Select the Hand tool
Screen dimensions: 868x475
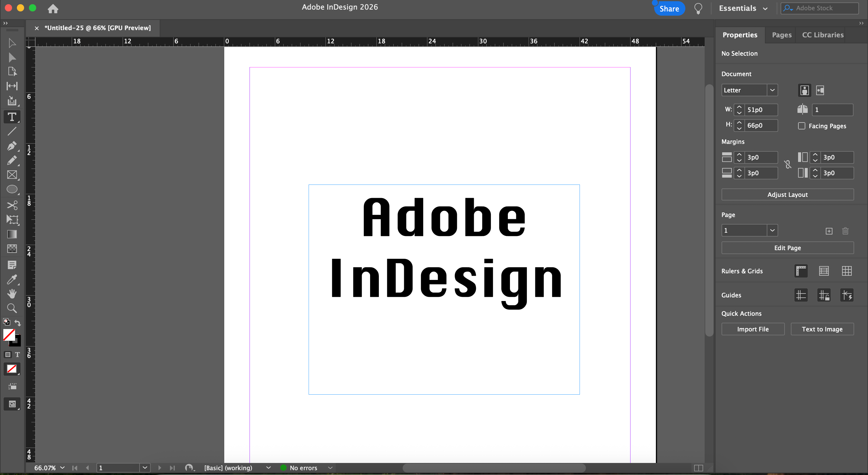(x=12, y=293)
